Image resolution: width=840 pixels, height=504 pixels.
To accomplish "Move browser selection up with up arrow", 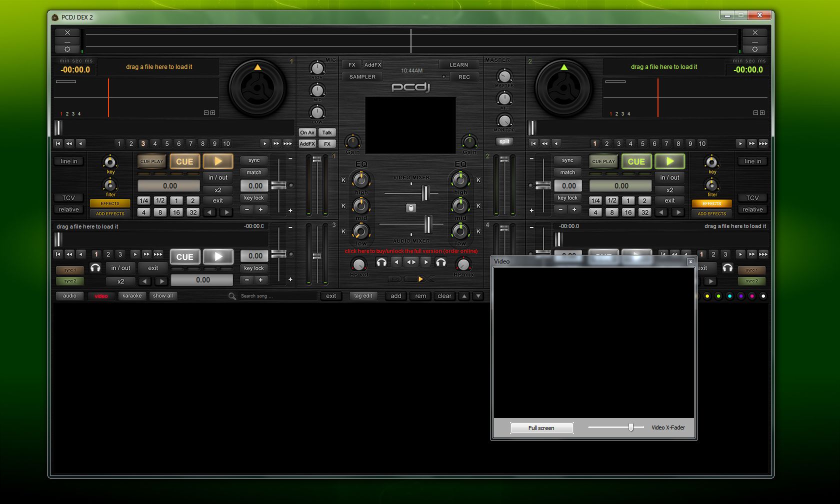I will [464, 296].
